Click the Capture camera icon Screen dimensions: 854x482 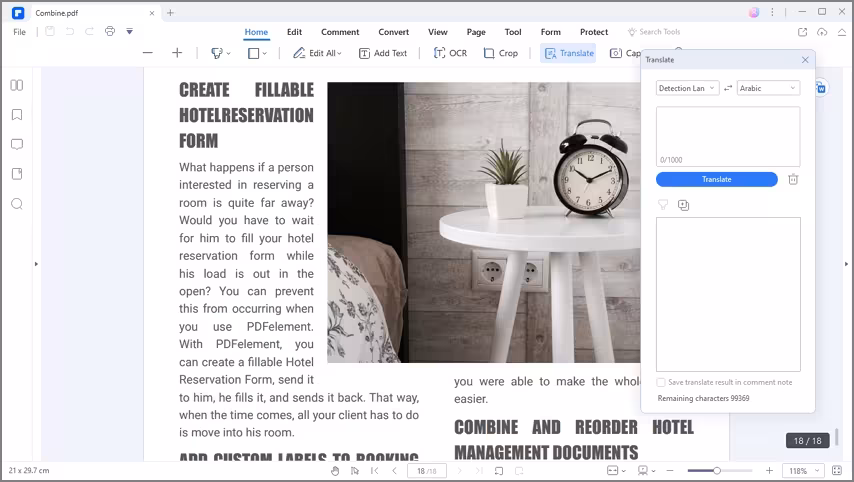pos(615,53)
